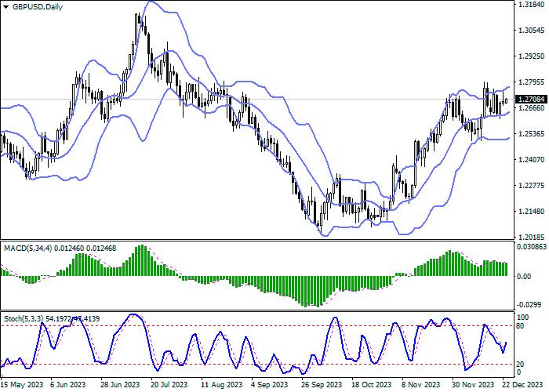Select the MACD scale value -0.0299
The image size is (549, 392).
point(529,305)
